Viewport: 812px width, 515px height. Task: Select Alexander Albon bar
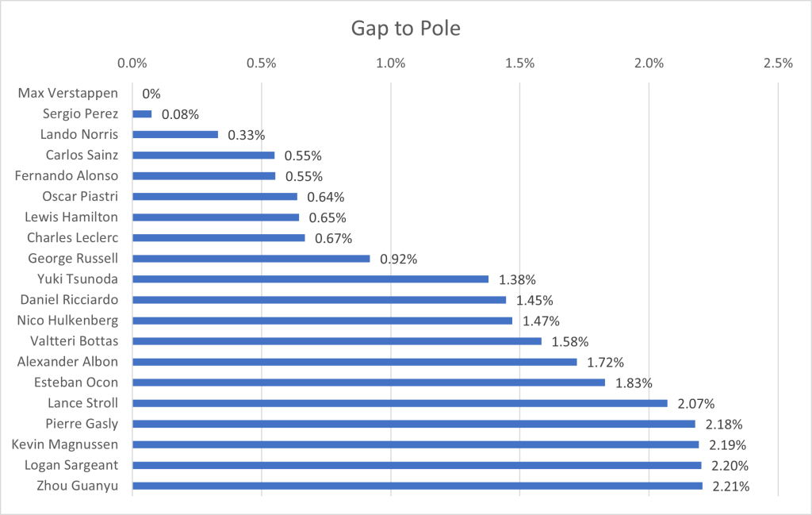(354, 362)
